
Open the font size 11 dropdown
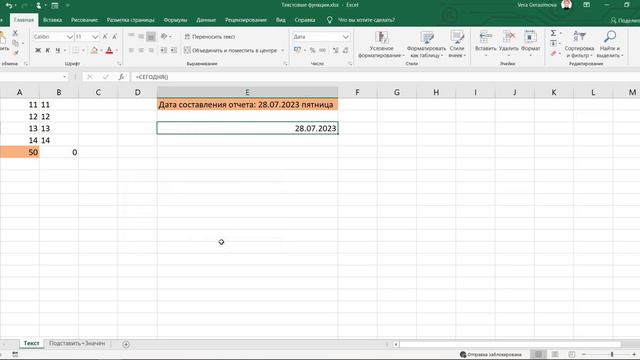95,37
